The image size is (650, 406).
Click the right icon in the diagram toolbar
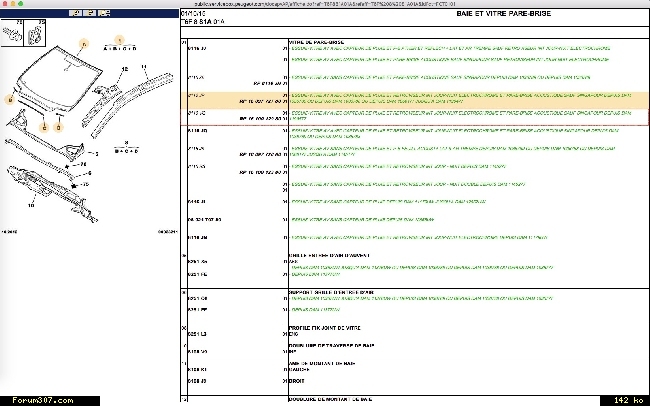click(104, 13)
